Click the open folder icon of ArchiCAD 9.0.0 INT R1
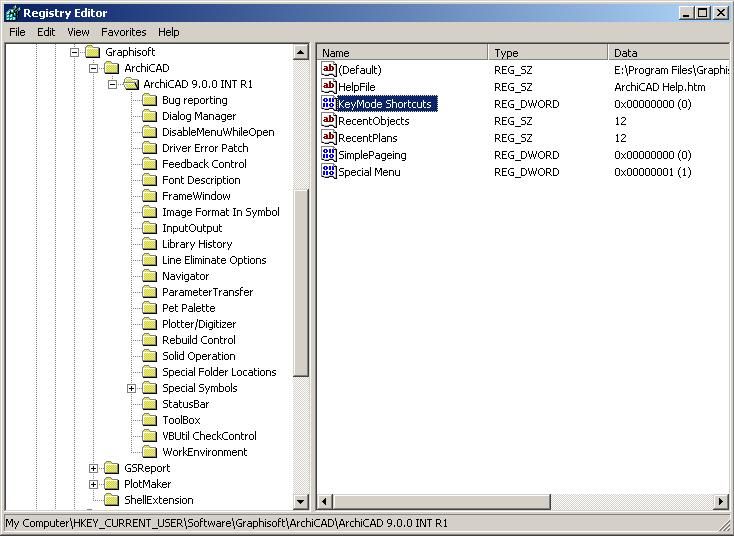This screenshot has width=734, height=536. 131,84
